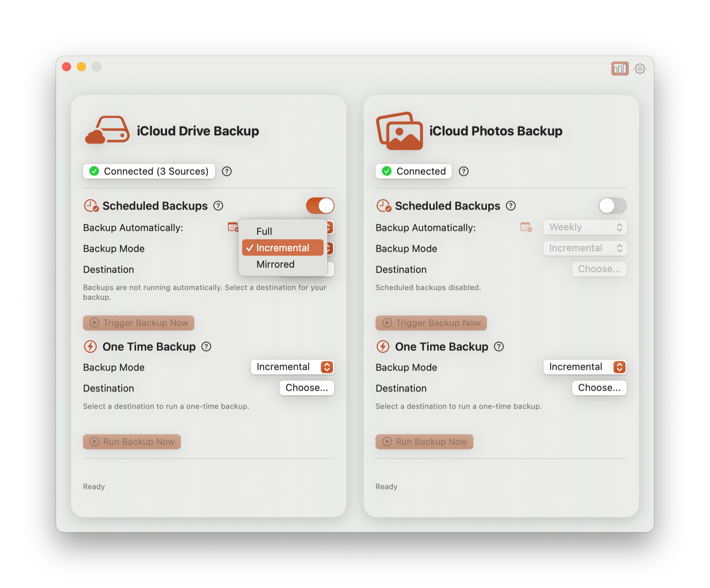The height and width of the screenshot is (588, 710).
Task: Click Run Backup Now for iCloud Photos
Action: 425,442
